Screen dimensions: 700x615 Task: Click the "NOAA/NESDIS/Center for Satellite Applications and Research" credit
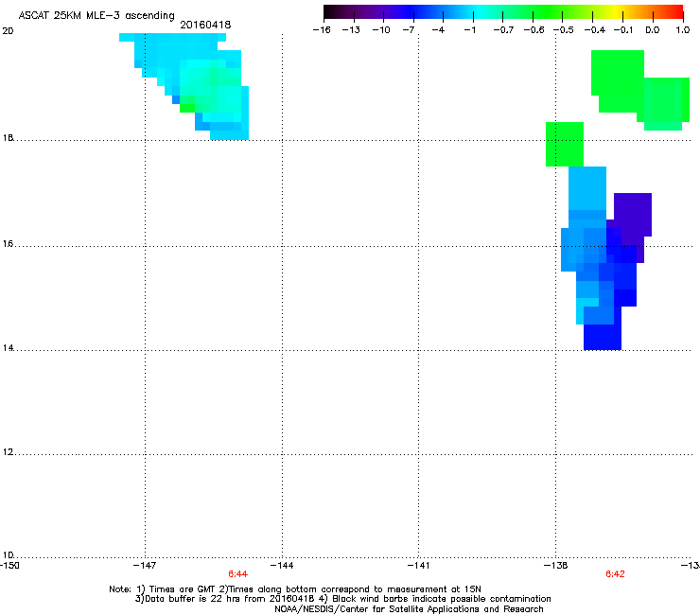click(409, 609)
